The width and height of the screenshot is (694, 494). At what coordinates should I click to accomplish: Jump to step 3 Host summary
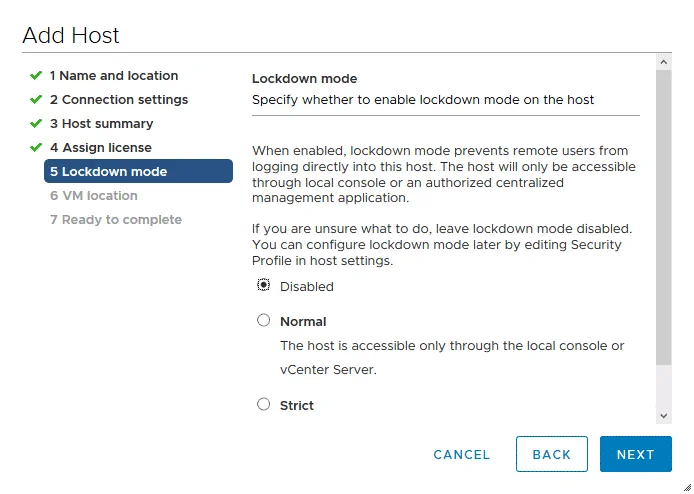101,124
